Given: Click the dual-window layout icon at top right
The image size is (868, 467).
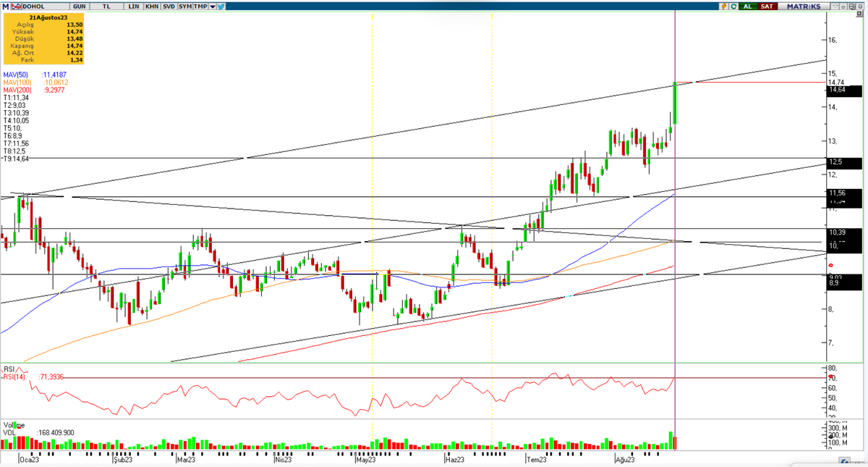Looking at the screenshot, I should 853,6.
